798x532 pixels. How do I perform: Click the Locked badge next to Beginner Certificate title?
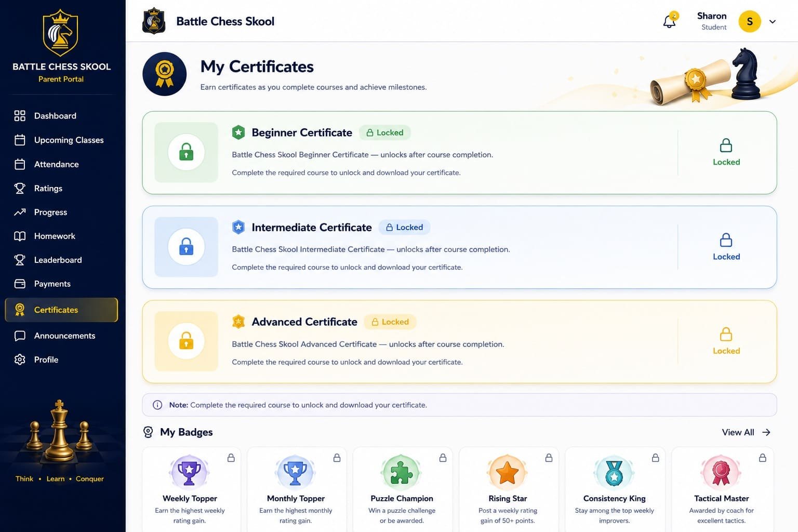[x=385, y=132]
